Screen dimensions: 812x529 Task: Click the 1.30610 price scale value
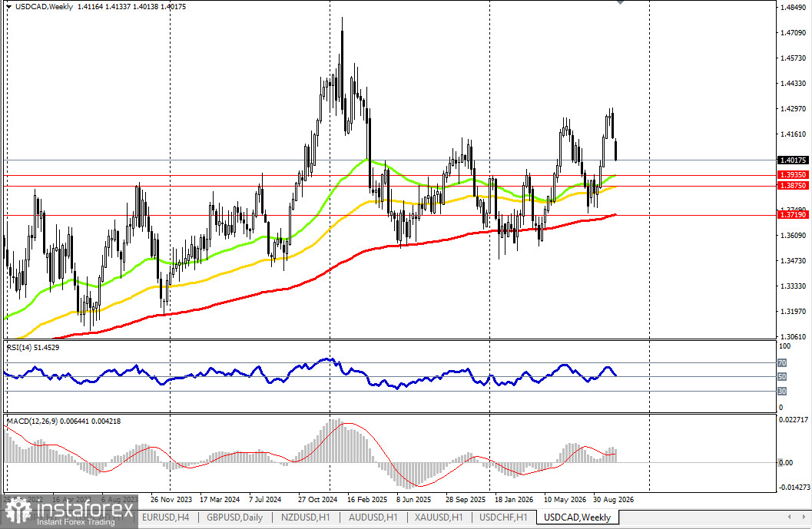tap(793, 337)
